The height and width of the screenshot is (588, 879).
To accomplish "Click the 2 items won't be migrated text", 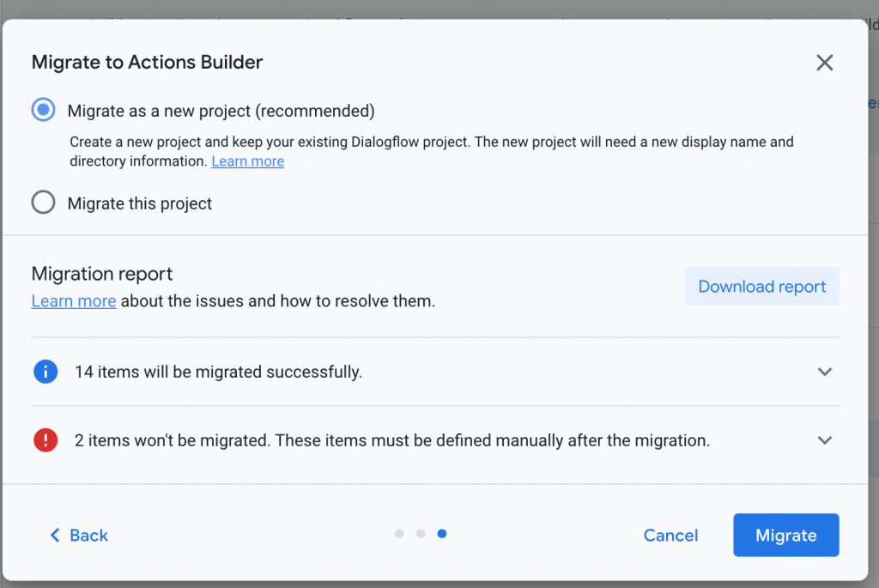I will pyautogui.click(x=391, y=440).
